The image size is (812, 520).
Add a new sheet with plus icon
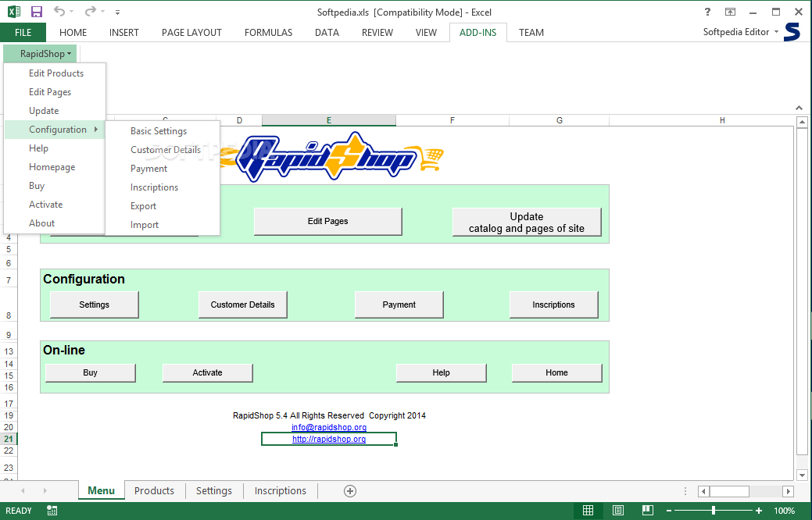point(350,492)
